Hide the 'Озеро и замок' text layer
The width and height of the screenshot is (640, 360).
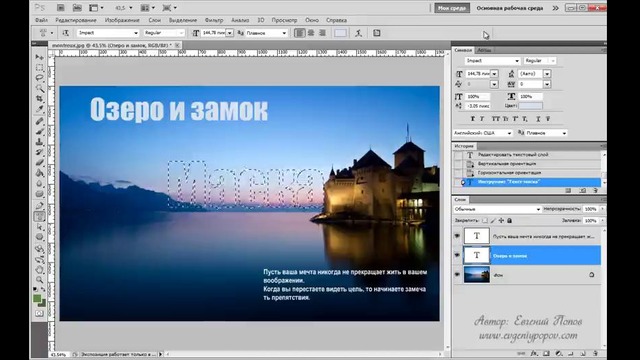pos(457,256)
